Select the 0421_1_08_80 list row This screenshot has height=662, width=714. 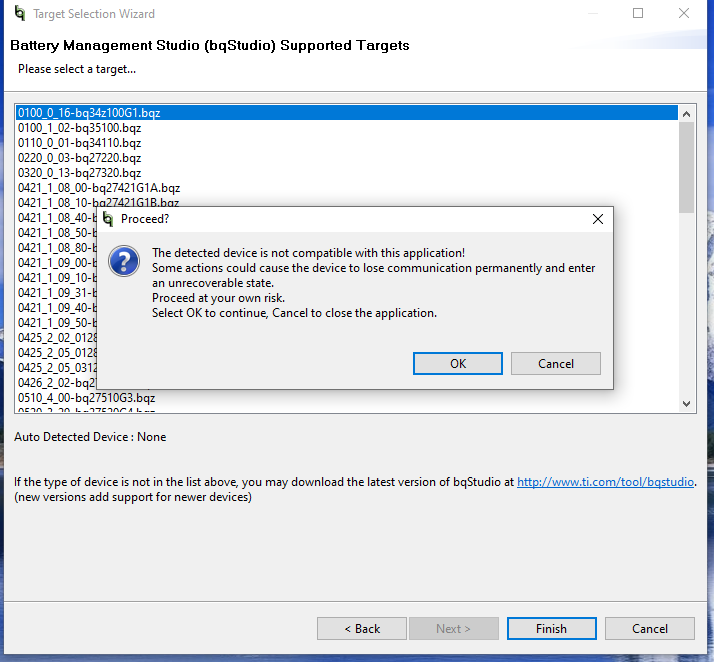[56, 248]
